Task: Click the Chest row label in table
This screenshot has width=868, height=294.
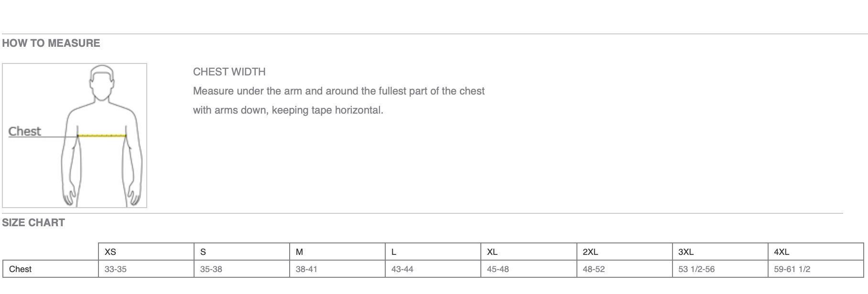Action: [x=20, y=269]
